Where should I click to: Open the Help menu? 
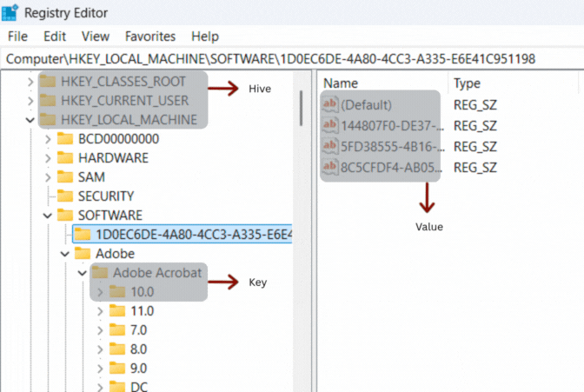click(x=205, y=37)
